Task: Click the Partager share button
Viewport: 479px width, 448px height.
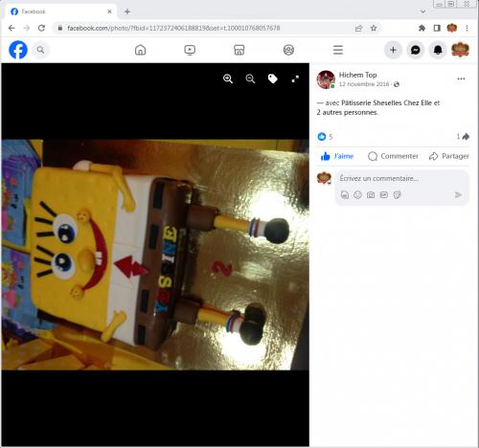Action: coord(448,156)
